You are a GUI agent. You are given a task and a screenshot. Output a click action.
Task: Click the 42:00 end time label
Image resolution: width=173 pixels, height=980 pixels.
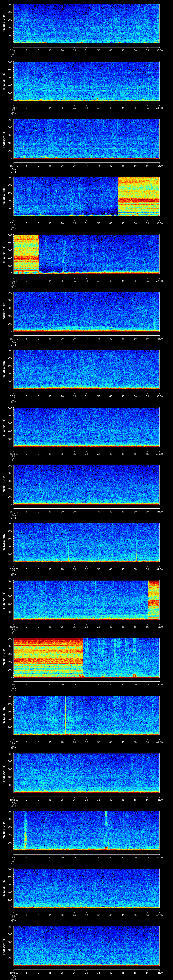(x=159, y=742)
